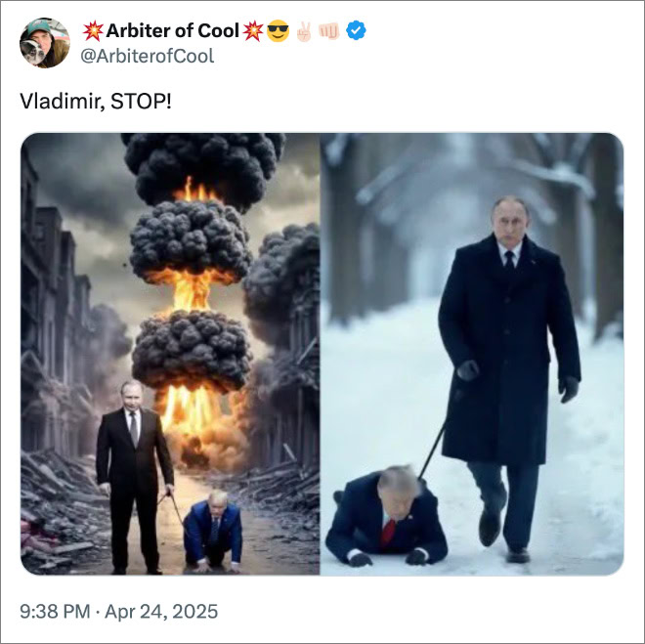Click the standing man in the black suit
This screenshot has width=645, height=644.
click(x=134, y=469)
